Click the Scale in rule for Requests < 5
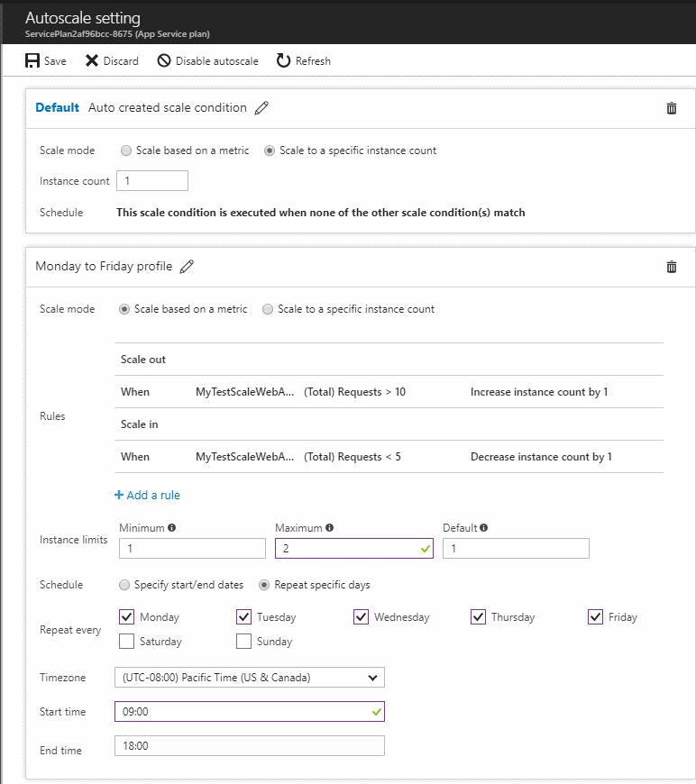This screenshot has width=696, height=784. click(361, 456)
